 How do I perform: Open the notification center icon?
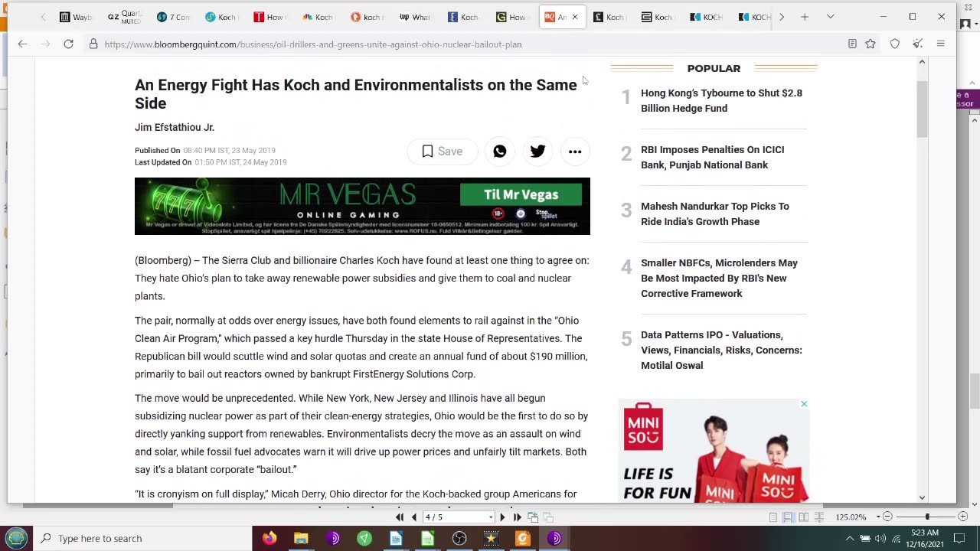pos(959,538)
